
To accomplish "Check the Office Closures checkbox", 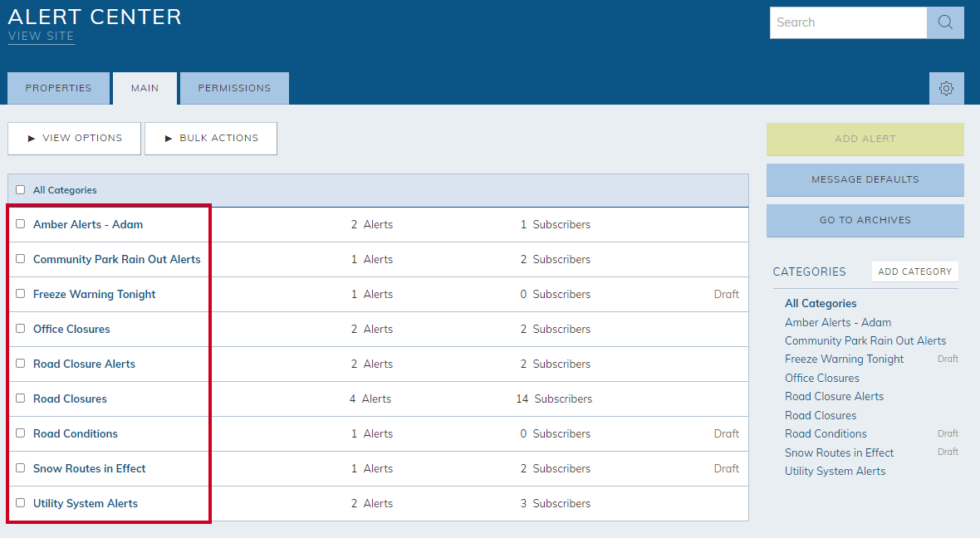I will [21, 329].
